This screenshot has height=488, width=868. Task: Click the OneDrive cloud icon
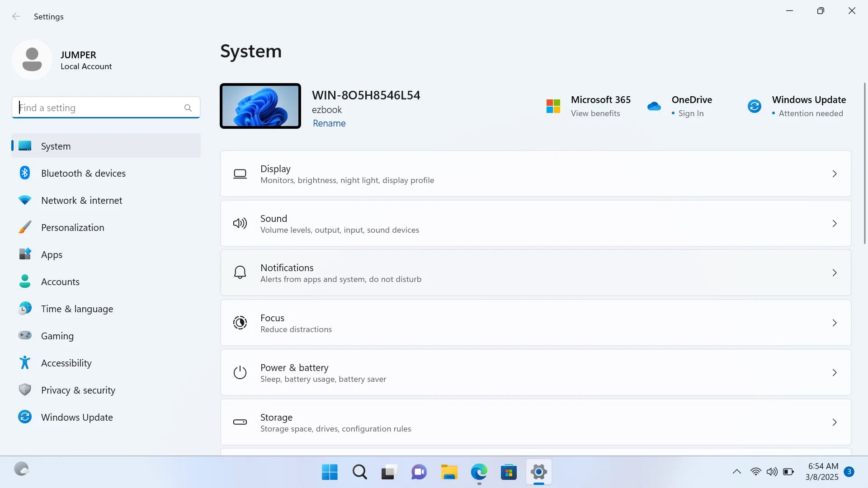(654, 107)
